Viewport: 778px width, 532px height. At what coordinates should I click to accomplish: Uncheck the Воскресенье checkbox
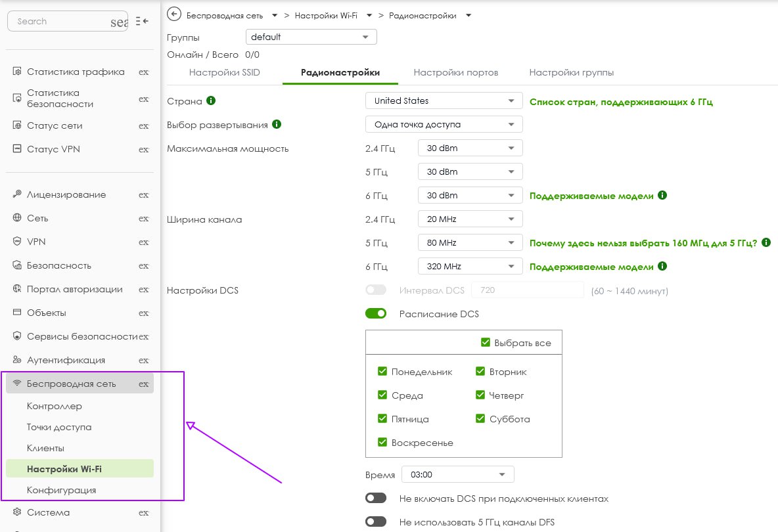(x=382, y=442)
